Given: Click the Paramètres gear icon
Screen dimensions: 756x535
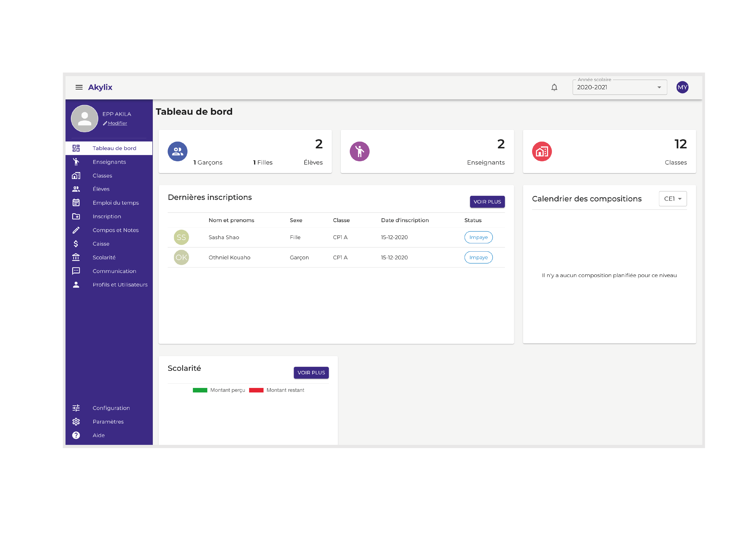Looking at the screenshot, I should click(x=76, y=422).
